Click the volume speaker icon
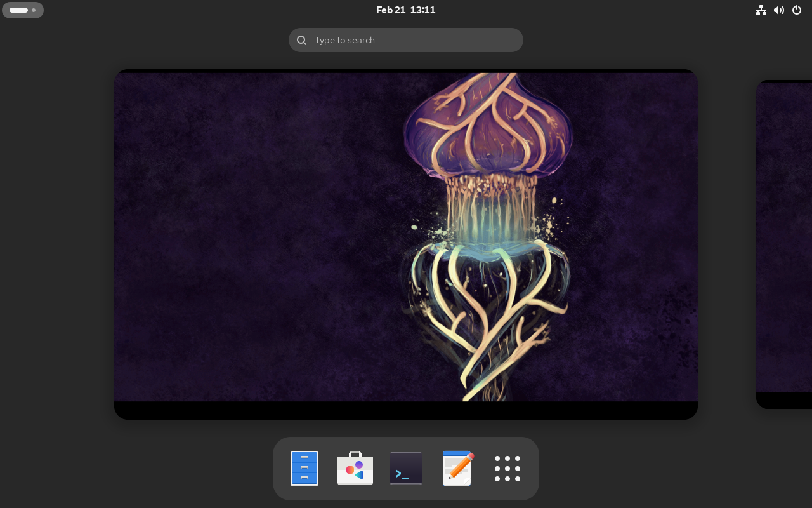Screen dimensions: 812x508 coord(779,10)
